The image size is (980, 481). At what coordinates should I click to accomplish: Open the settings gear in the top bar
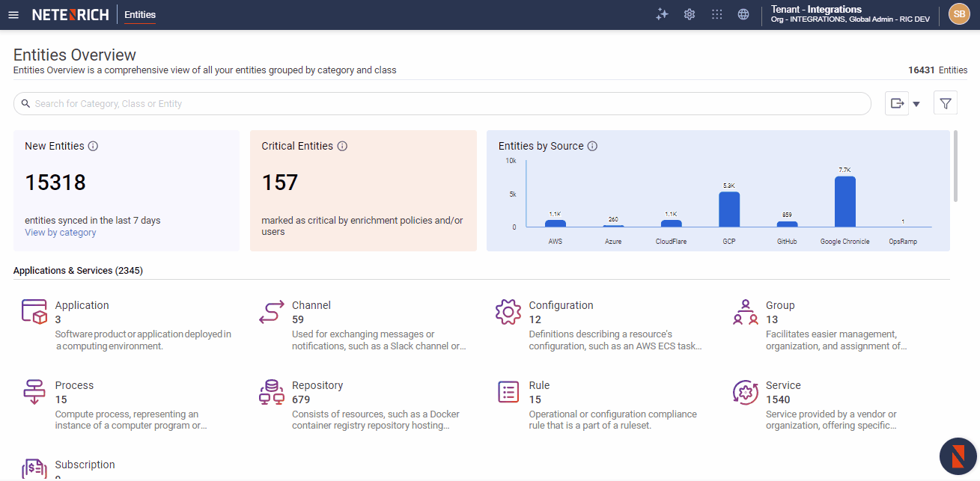point(690,13)
